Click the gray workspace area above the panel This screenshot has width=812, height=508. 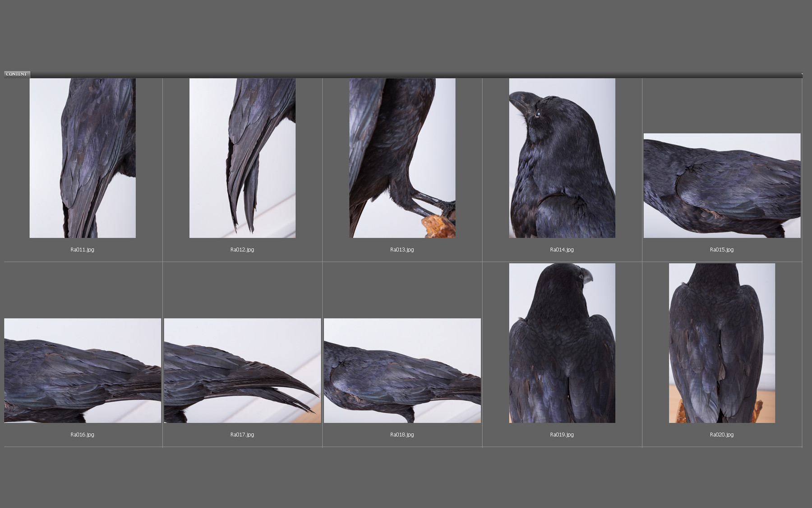tap(406, 34)
